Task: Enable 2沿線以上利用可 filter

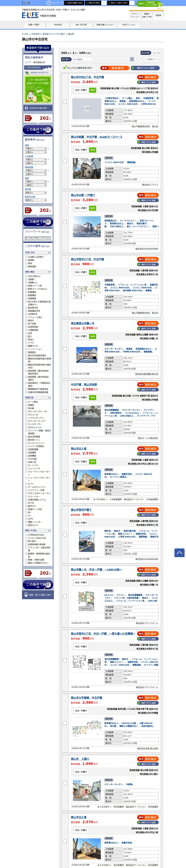Action: pos(26,257)
